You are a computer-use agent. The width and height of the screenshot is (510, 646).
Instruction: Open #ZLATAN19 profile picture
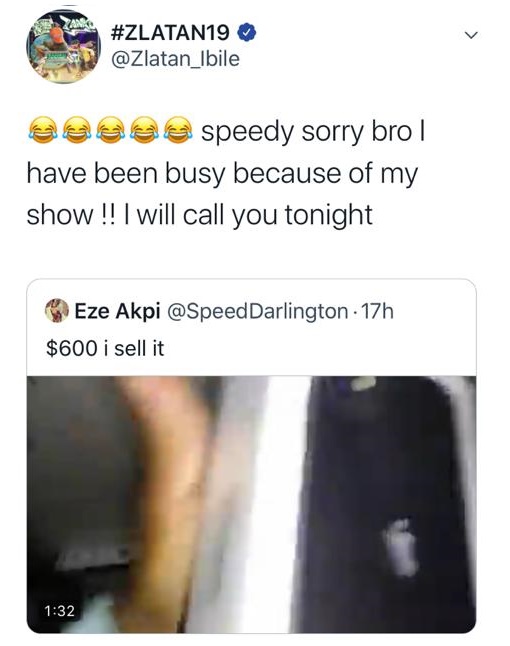tap(63, 46)
